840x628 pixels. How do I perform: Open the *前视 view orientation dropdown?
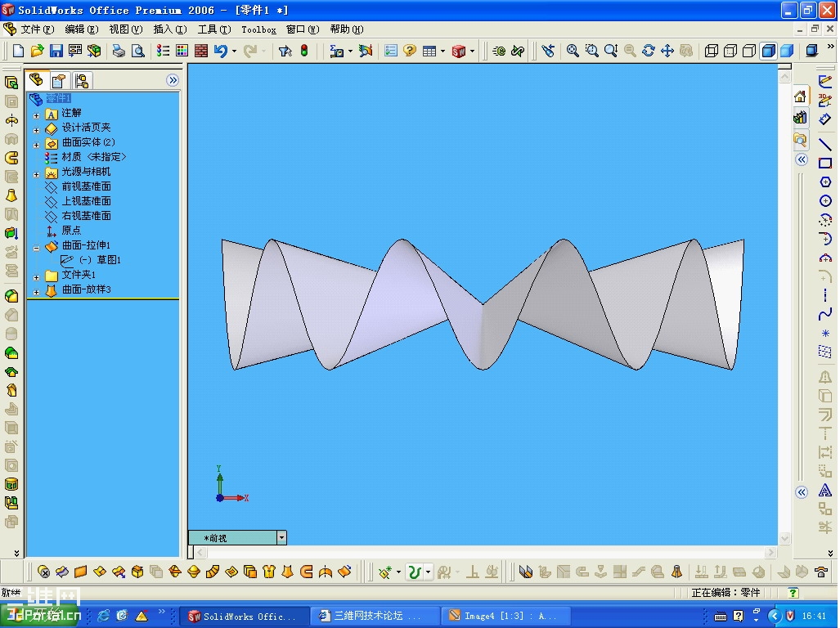click(282, 537)
